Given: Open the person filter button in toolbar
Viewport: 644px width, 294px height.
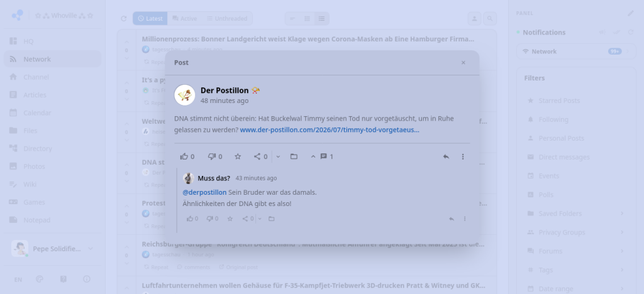Looking at the screenshot, I should (474, 18).
